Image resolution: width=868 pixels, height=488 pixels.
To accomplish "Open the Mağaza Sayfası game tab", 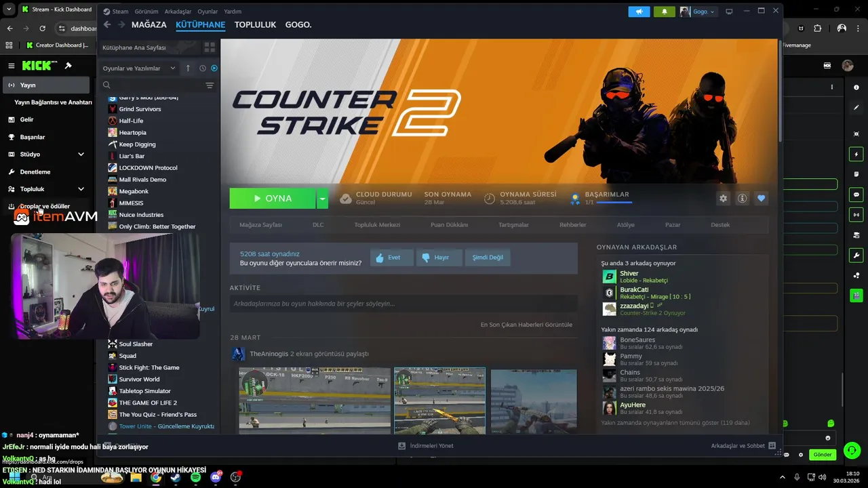I will coord(260,224).
